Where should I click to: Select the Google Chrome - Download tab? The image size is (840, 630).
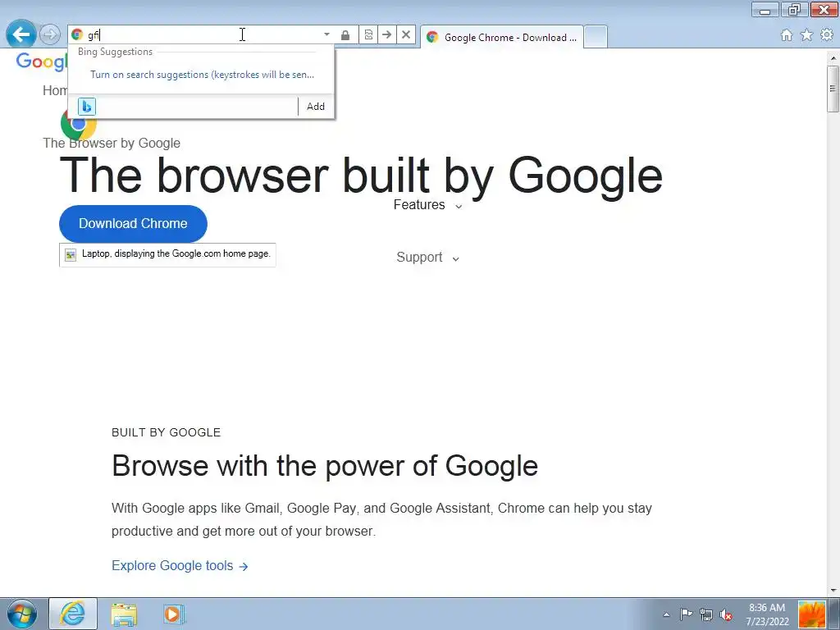(x=501, y=37)
